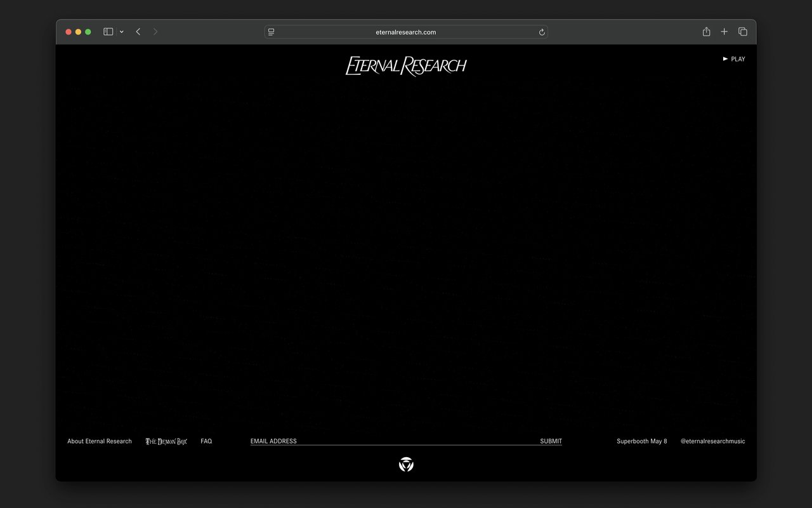The image size is (812, 508).
Task: Open The Demon Box link
Action: coord(166,441)
